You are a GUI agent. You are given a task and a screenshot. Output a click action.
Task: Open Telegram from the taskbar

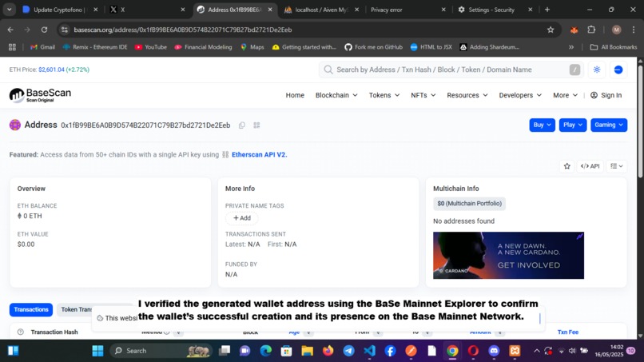point(348,351)
